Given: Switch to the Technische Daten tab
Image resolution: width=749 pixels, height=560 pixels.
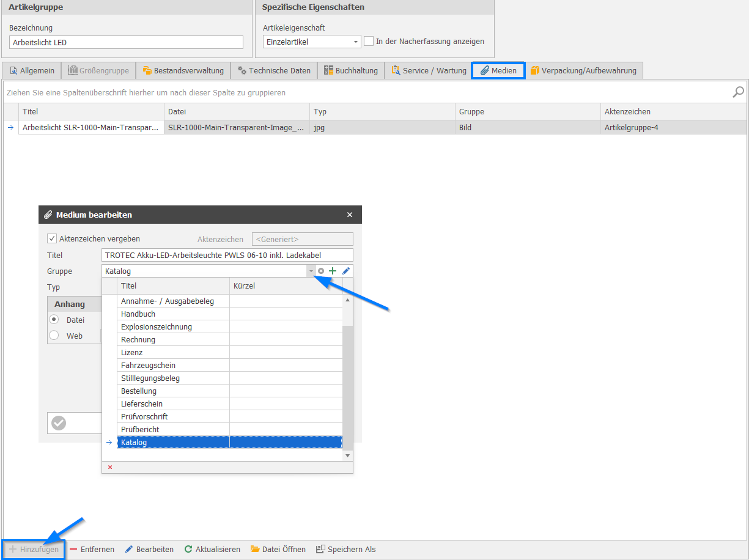Looking at the screenshot, I should point(274,70).
